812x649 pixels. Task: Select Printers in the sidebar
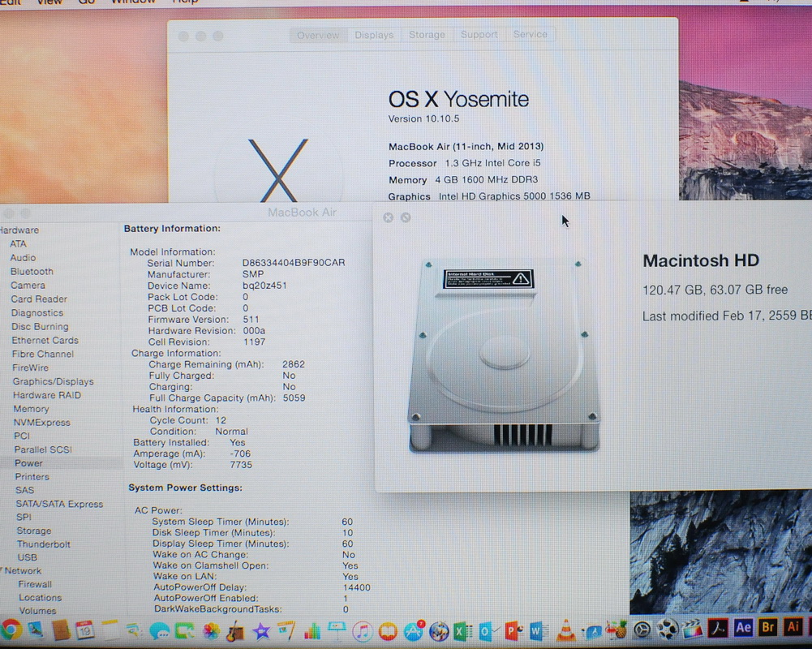[x=32, y=476]
